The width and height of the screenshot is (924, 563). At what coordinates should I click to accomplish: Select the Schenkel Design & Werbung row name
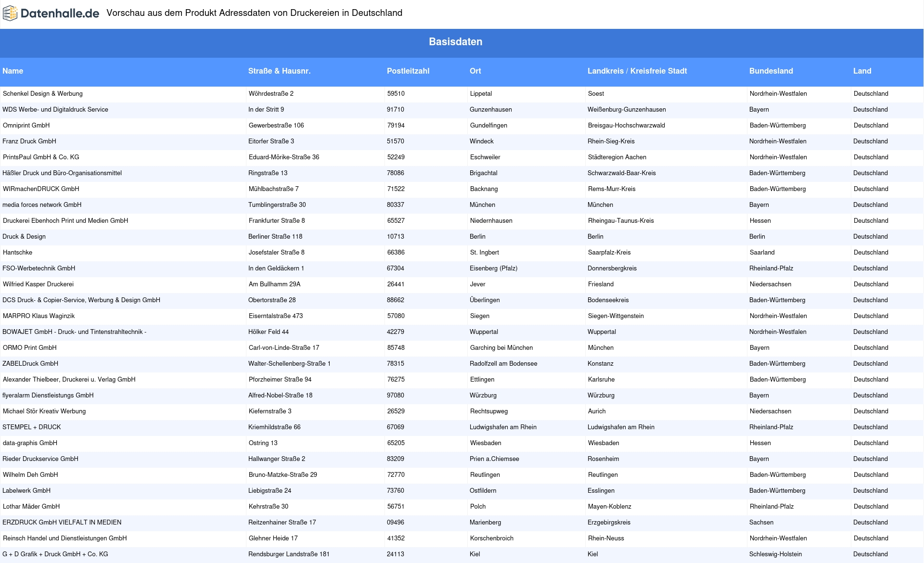[x=43, y=94]
